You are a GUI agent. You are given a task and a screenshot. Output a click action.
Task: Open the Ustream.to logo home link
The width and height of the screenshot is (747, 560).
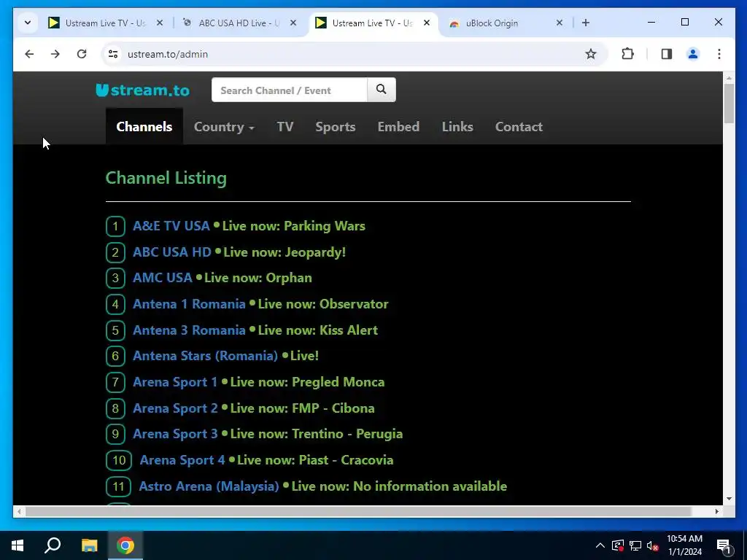(142, 90)
